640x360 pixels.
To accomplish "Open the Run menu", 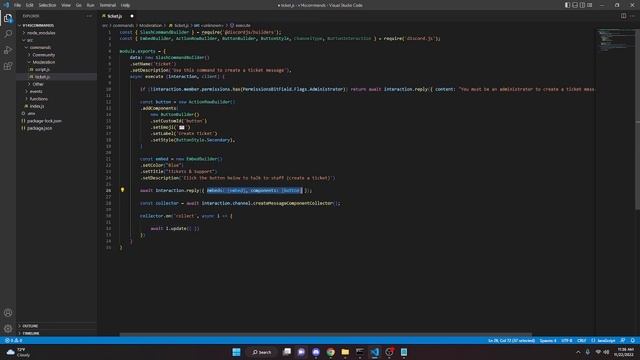I will [90, 5].
